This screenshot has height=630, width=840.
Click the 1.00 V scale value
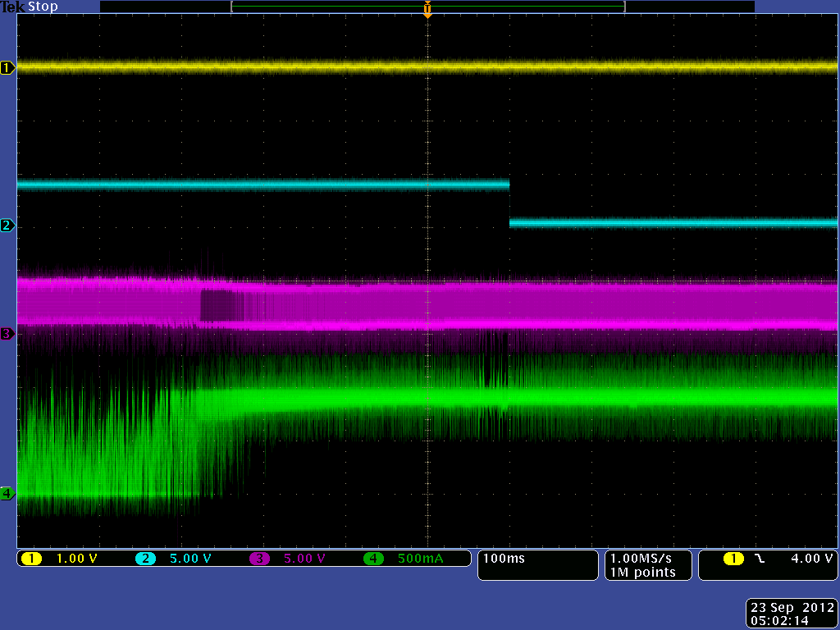[x=77, y=559]
